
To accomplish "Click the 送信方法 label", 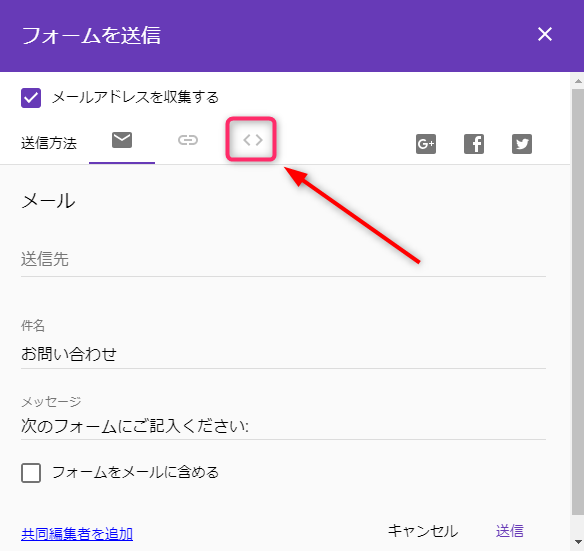I will coord(49,143).
